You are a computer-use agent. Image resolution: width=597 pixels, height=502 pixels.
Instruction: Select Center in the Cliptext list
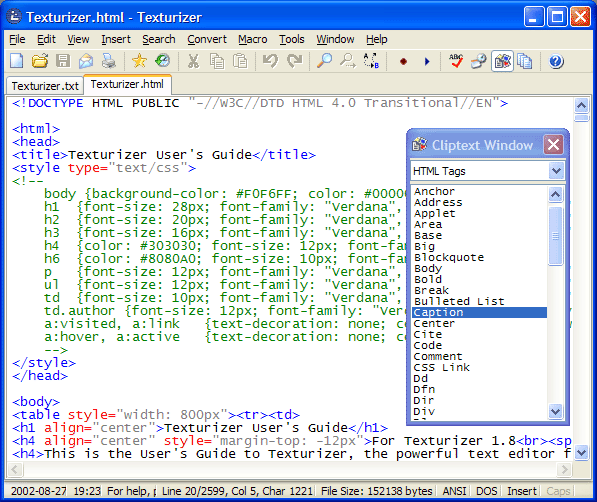[479, 323]
